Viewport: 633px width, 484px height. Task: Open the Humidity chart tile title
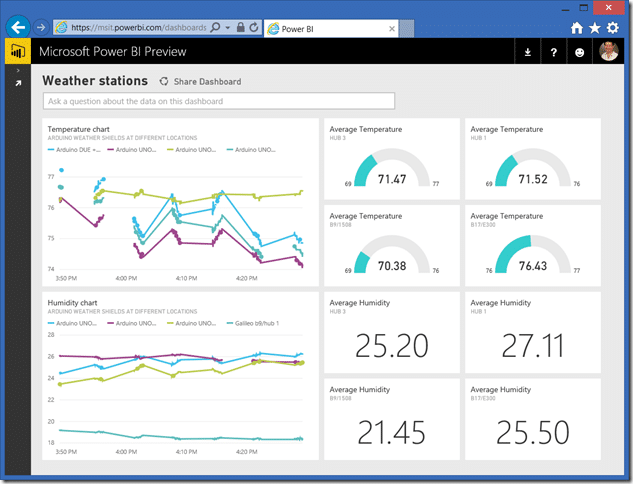click(x=72, y=303)
